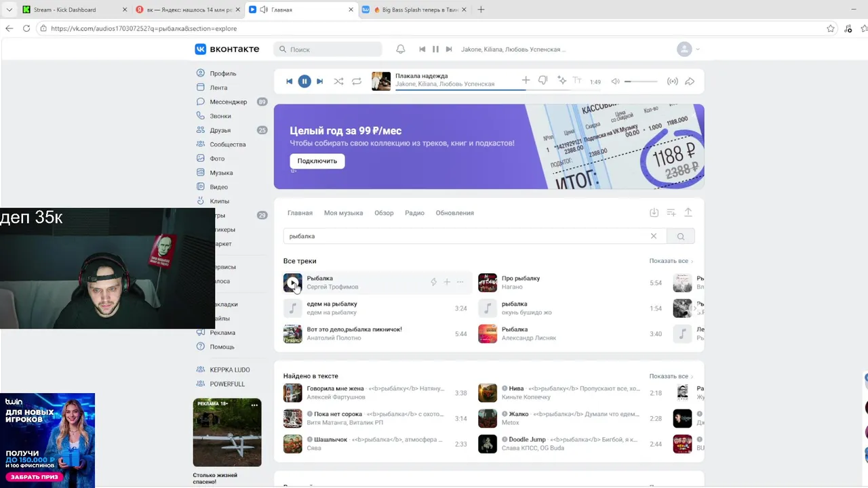The image size is (868, 488).
Task: Switch to the Главная music tab
Action: [300, 213]
